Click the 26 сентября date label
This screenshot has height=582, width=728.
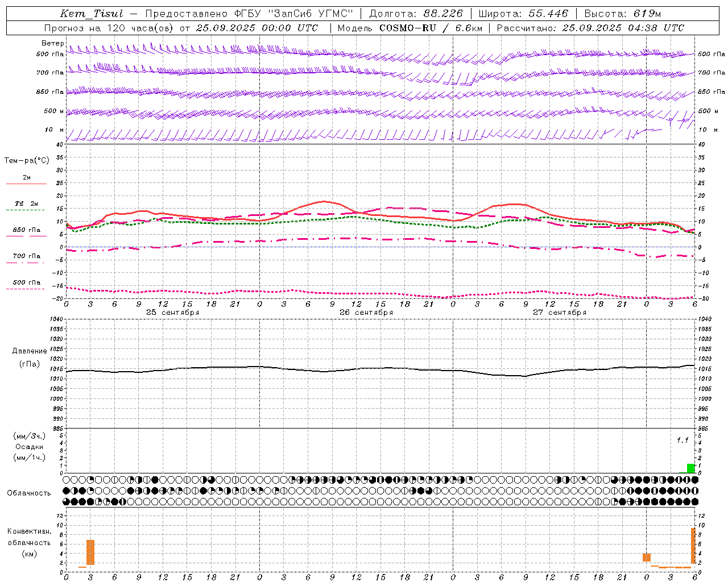click(366, 313)
